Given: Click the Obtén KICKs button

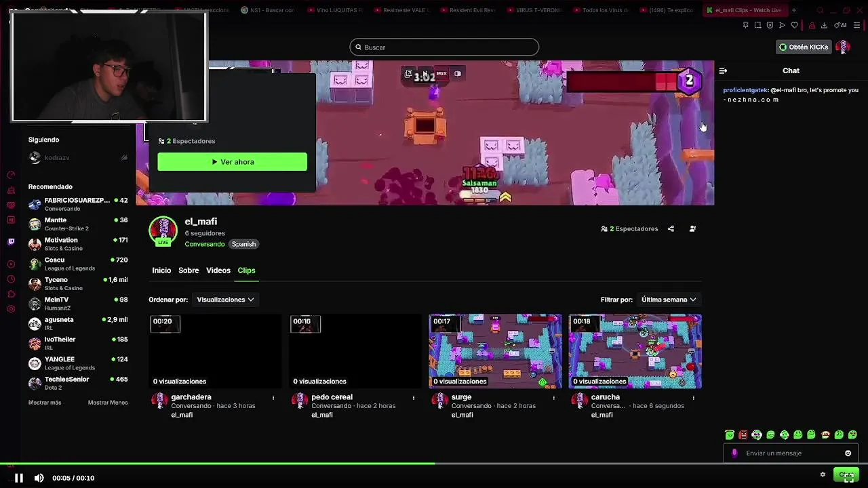Looking at the screenshot, I should point(804,47).
